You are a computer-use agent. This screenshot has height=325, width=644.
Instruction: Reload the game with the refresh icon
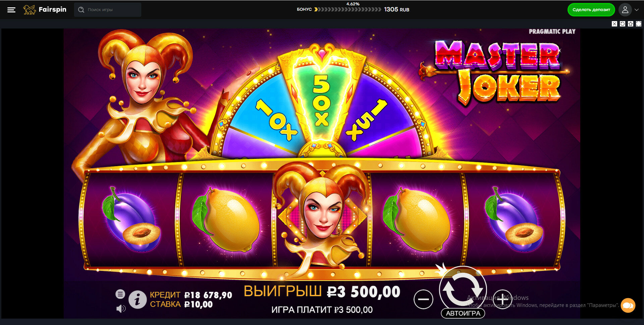[x=623, y=24]
